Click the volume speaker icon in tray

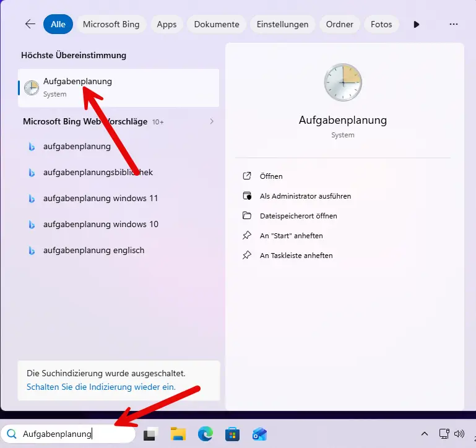point(459,434)
